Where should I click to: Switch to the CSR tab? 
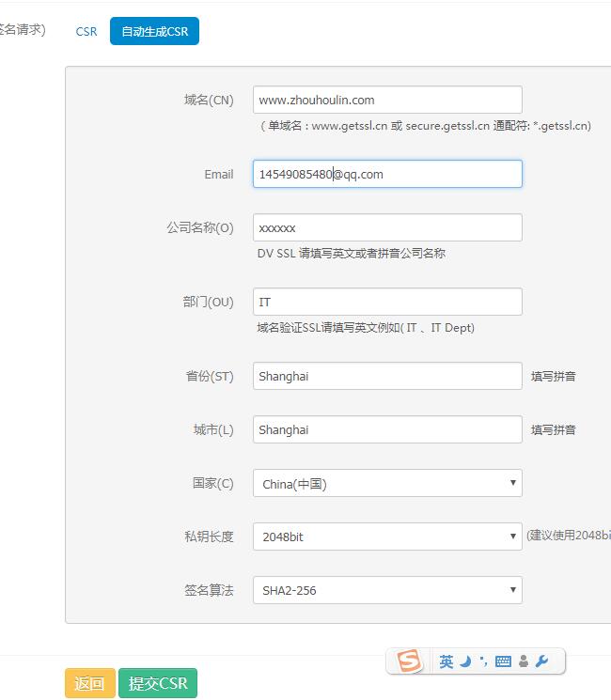pyautogui.click(x=86, y=31)
